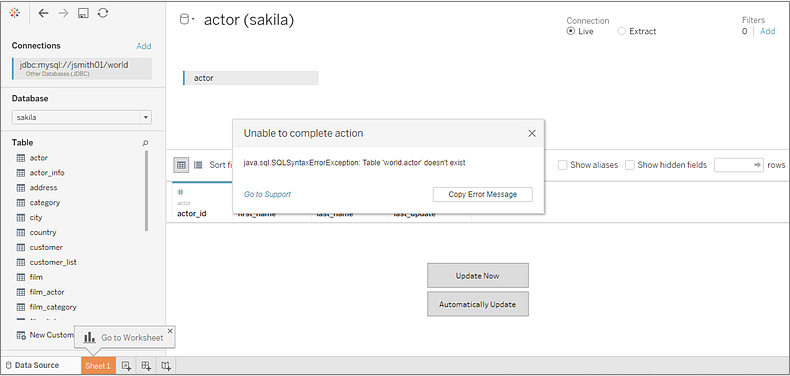Switch to the metadata list view icon
The height and width of the screenshot is (376, 790).
[x=198, y=165]
